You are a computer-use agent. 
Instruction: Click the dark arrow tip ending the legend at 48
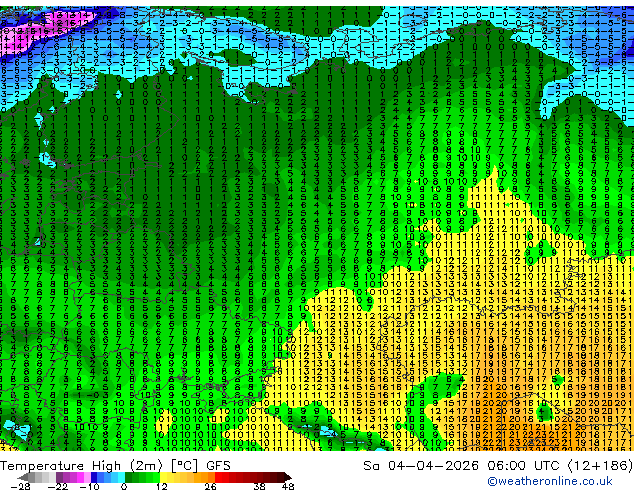[x=288, y=477]
